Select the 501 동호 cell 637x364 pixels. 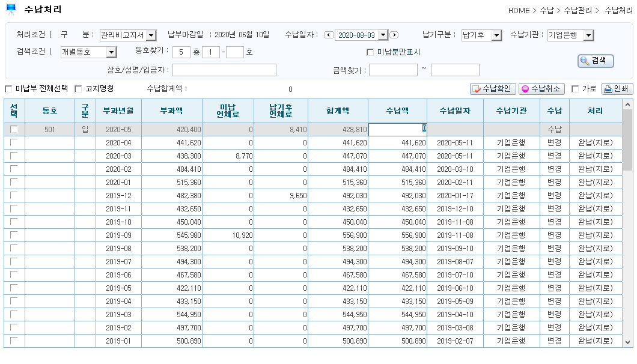click(x=49, y=130)
